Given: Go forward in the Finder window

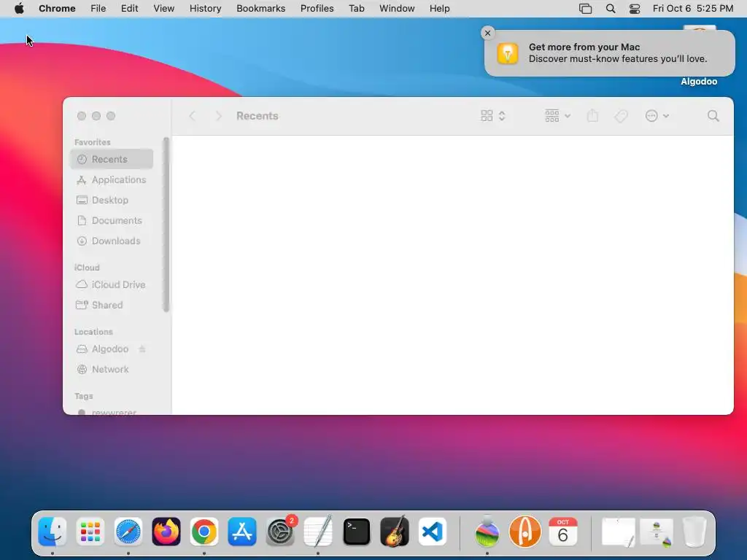Looking at the screenshot, I should click(x=219, y=116).
